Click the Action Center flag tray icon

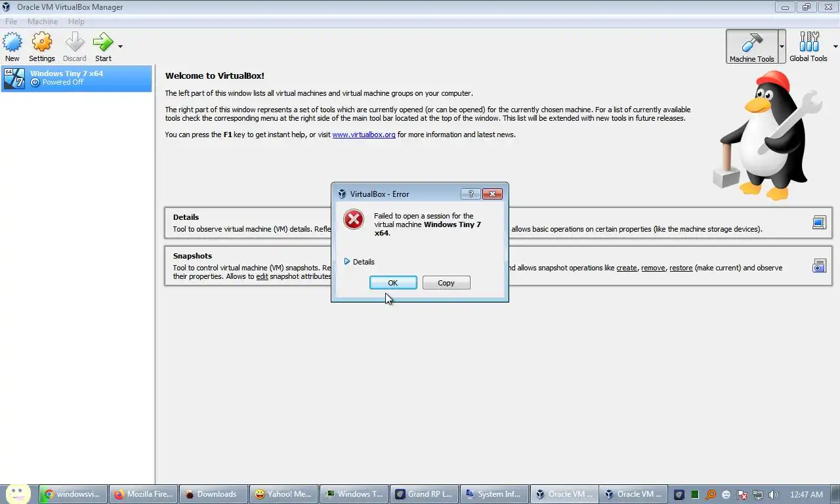click(x=742, y=495)
